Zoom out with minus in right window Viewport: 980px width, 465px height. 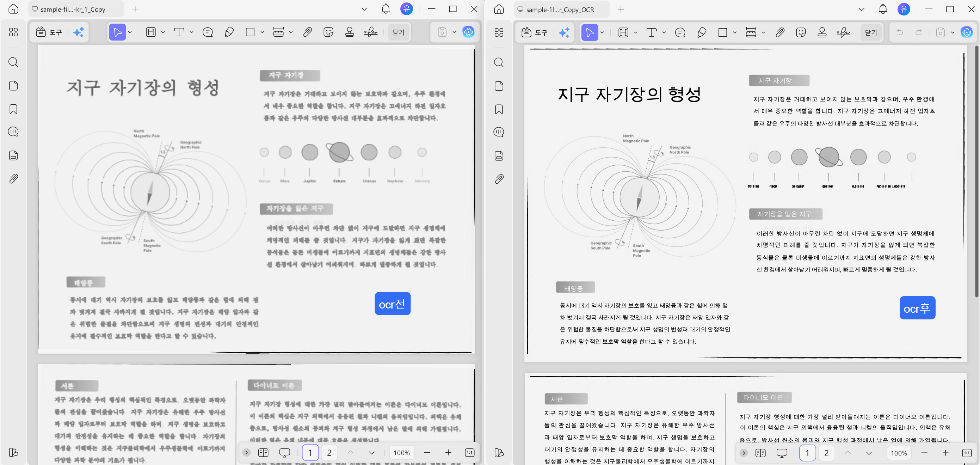[x=924, y=453]
